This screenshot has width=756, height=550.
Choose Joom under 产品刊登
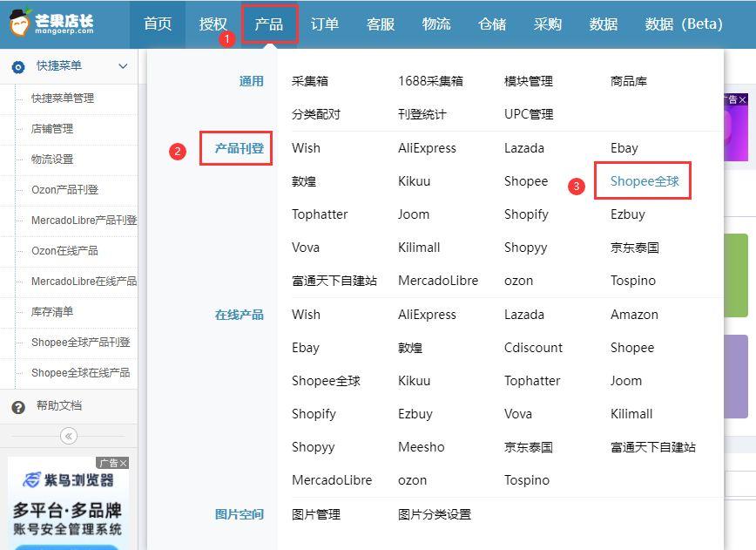(x=413, y=214)
